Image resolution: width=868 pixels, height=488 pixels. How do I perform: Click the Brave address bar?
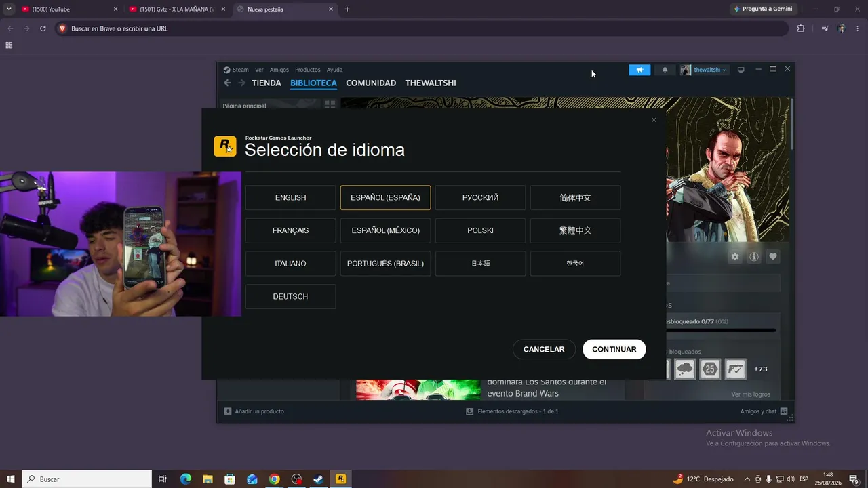[420, 28]
